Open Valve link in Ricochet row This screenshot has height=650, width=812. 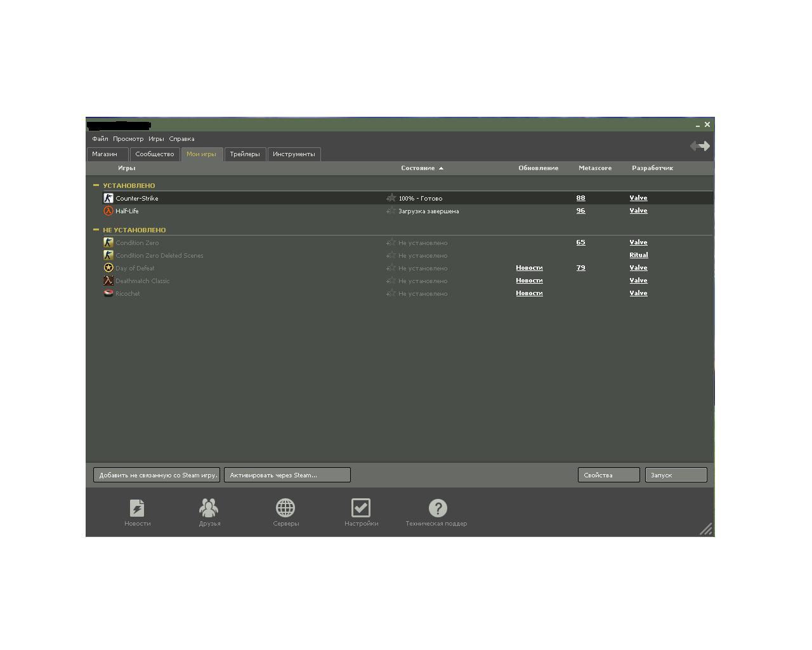tap(638, 293)
